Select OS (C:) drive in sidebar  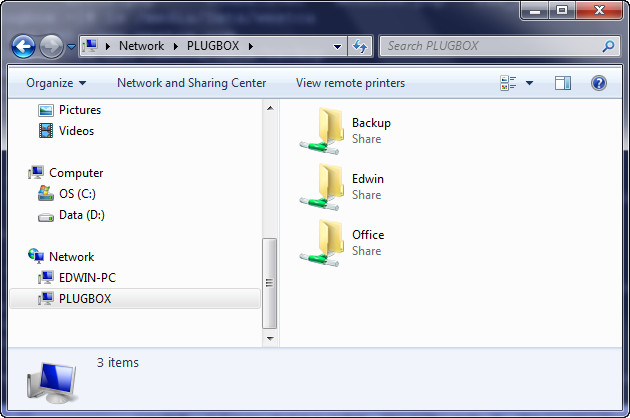[77, 193]
